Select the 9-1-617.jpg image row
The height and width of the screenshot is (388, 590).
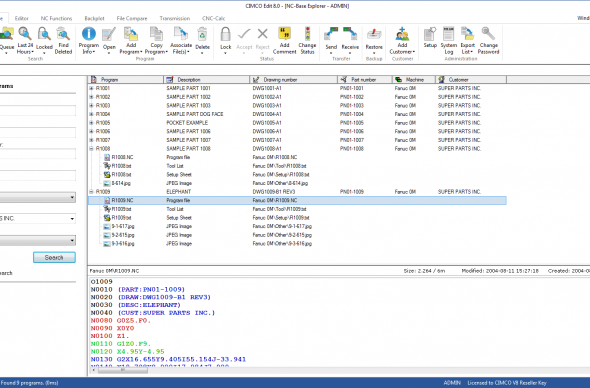(297, 227)
